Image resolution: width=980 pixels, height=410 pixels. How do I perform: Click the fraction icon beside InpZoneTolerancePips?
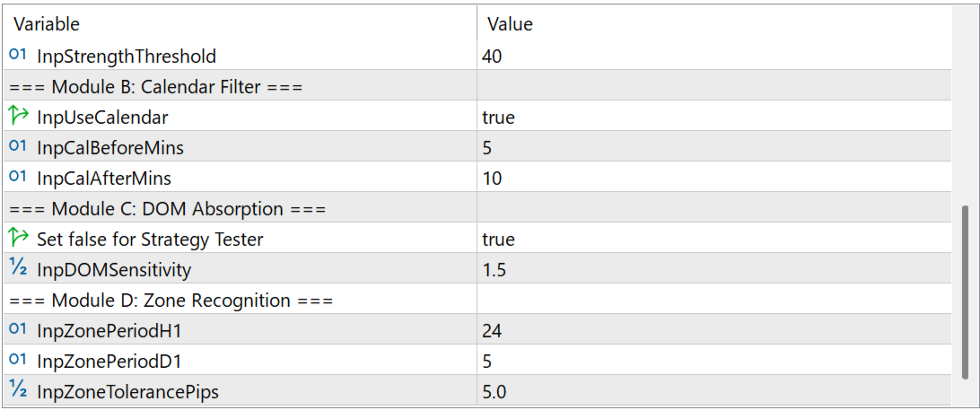tap(18, 391)
